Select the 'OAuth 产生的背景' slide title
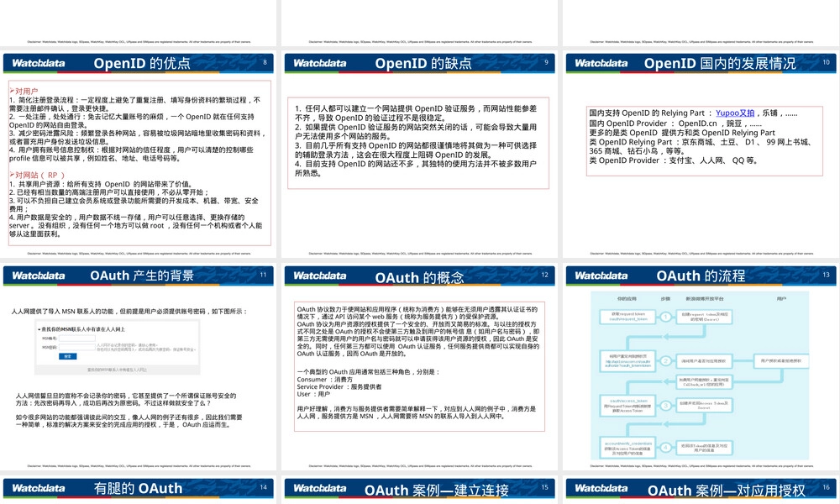 coord(142,276)
